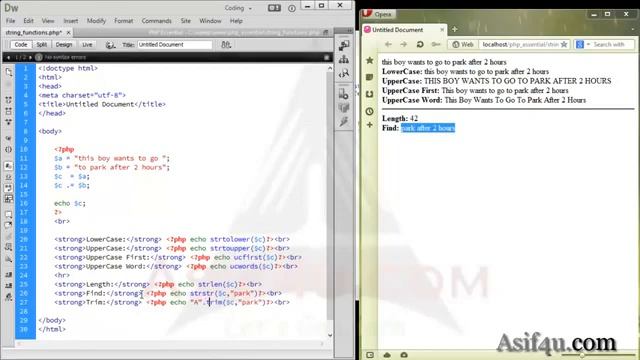Click the highlighted 'park after 2 hours' text

(x=428, y=128)
